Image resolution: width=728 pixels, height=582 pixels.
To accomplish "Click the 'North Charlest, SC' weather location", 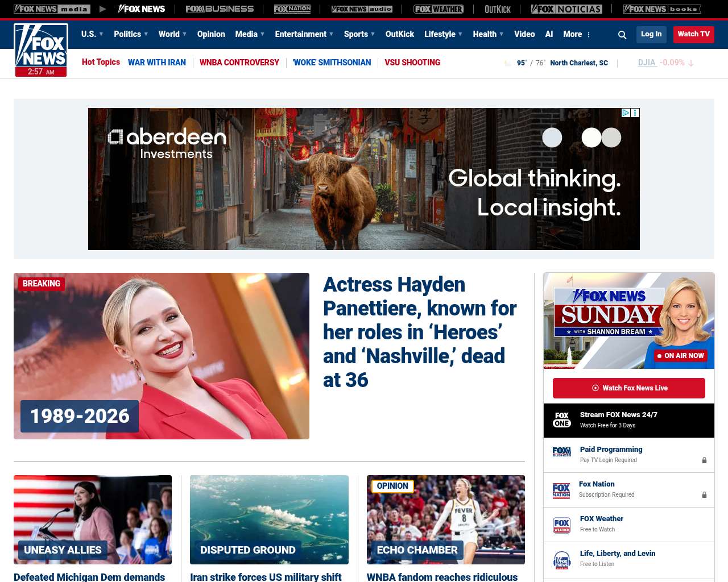I will (579, 63).
